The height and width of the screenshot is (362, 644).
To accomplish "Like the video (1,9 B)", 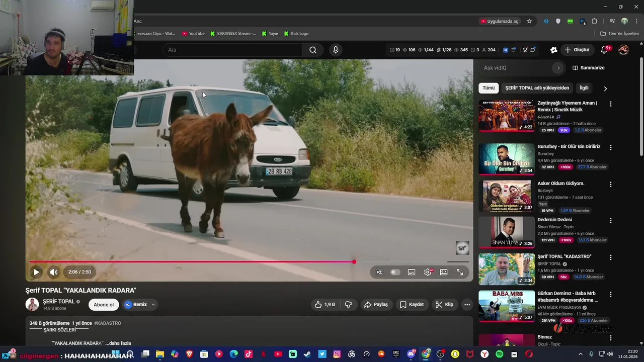I will (x=325, y=305).
